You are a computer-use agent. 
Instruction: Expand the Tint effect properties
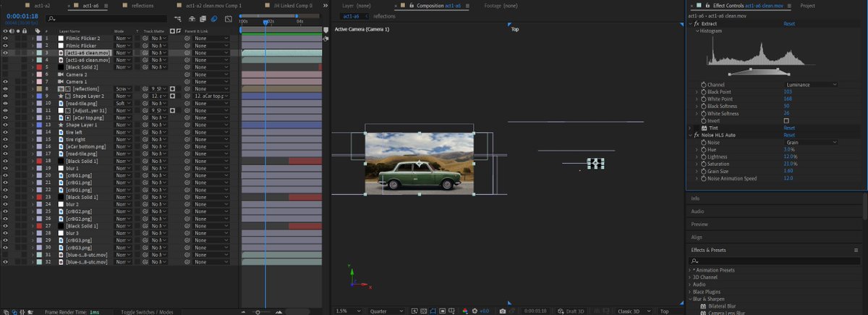click(x=690, y=127)
